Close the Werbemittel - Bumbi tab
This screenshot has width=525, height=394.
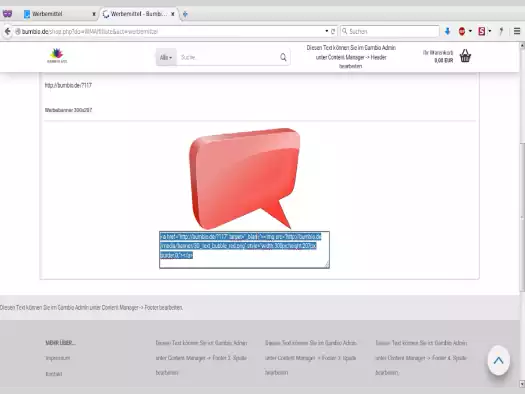[173, 14]
